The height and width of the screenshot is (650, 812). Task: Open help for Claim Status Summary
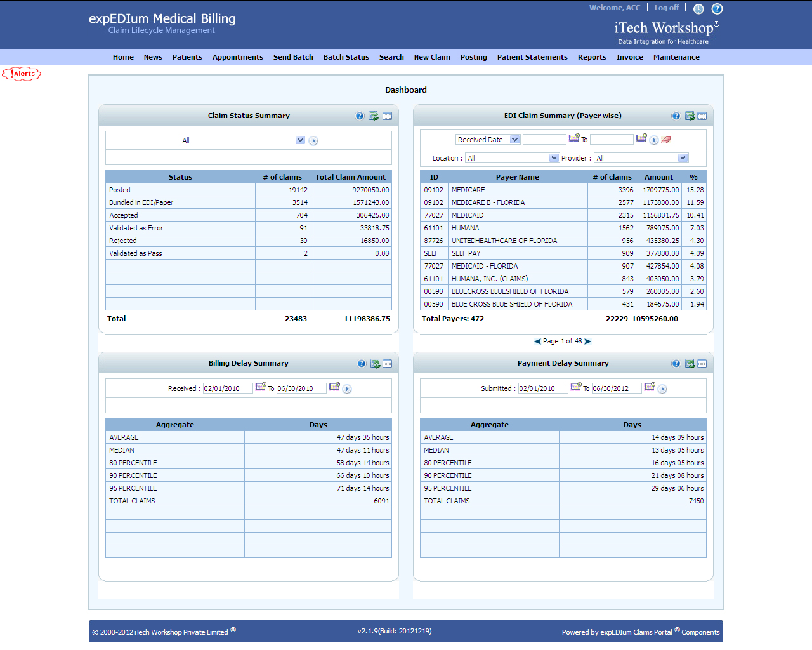pos(360,116)
